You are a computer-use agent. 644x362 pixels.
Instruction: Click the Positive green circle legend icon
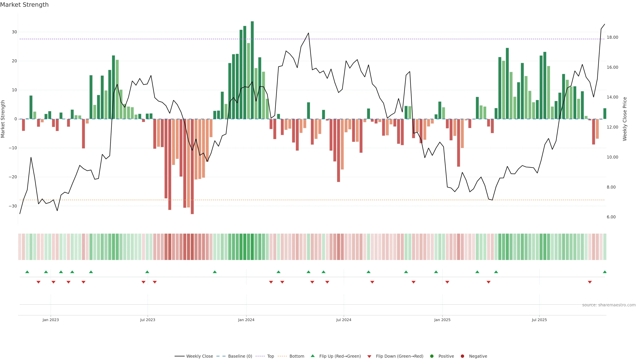[x=432, y=356]
